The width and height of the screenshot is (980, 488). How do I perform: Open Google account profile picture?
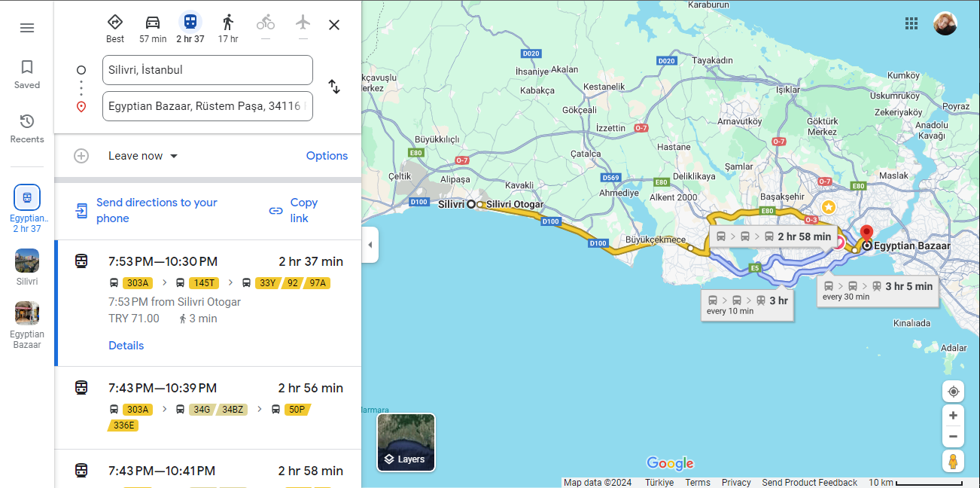pyautogui.click(x=945, y=23)
